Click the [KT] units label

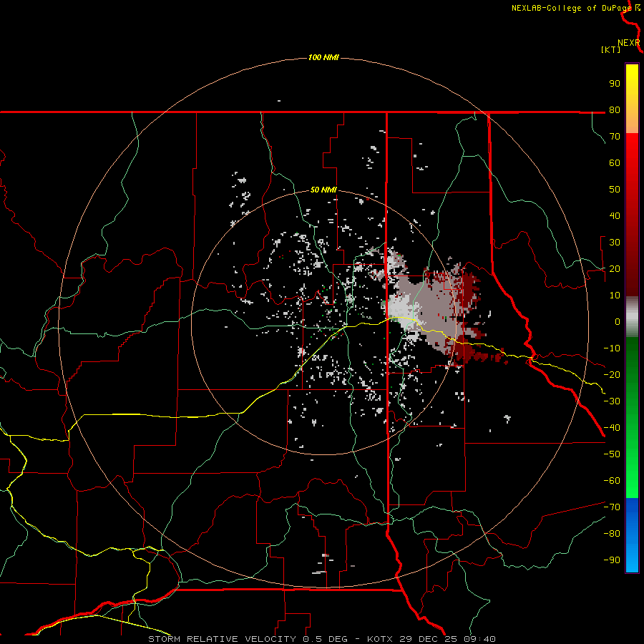coord(611,49)
